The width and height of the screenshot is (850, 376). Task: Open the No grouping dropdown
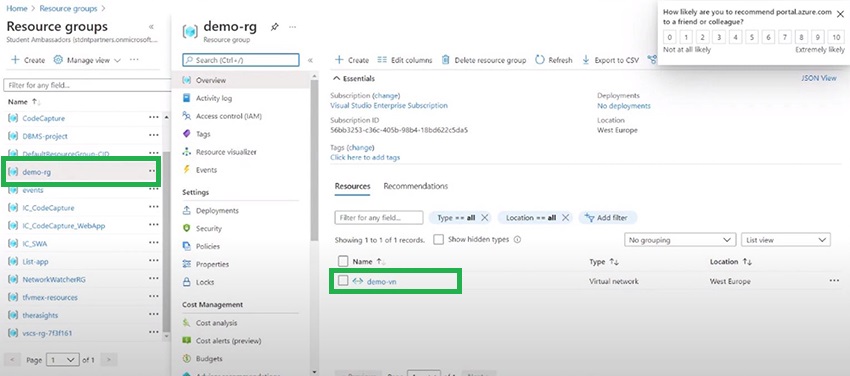coord(680,240)
